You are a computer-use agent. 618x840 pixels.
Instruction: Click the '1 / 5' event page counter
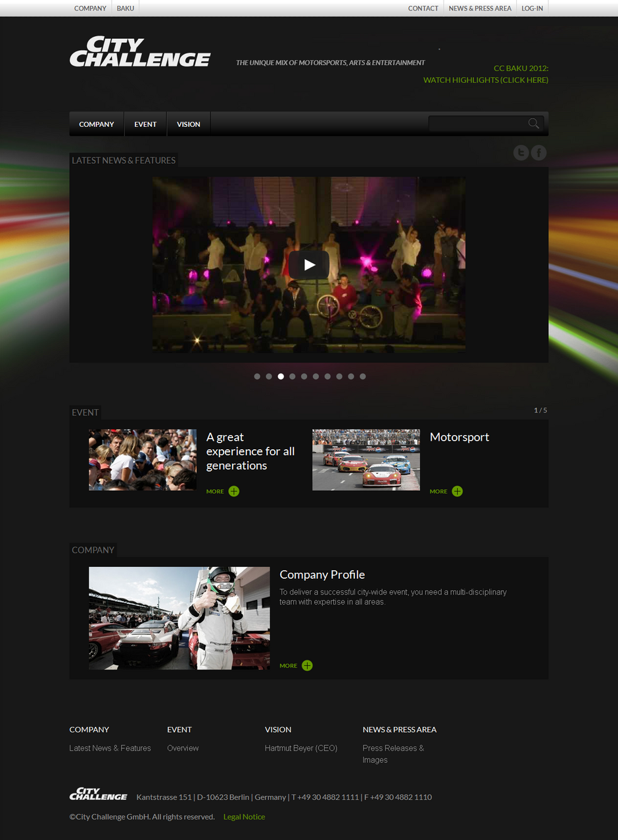point(540,410)
